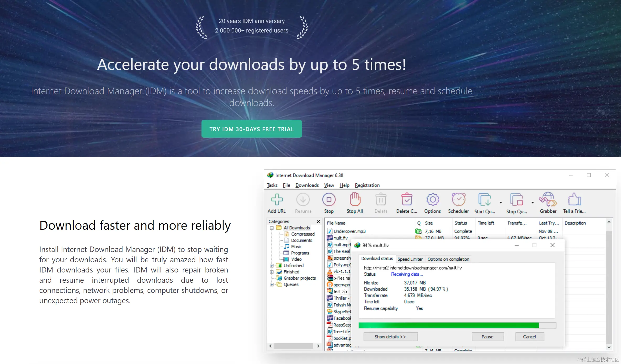Close the Categories panel

coord(318,222)
